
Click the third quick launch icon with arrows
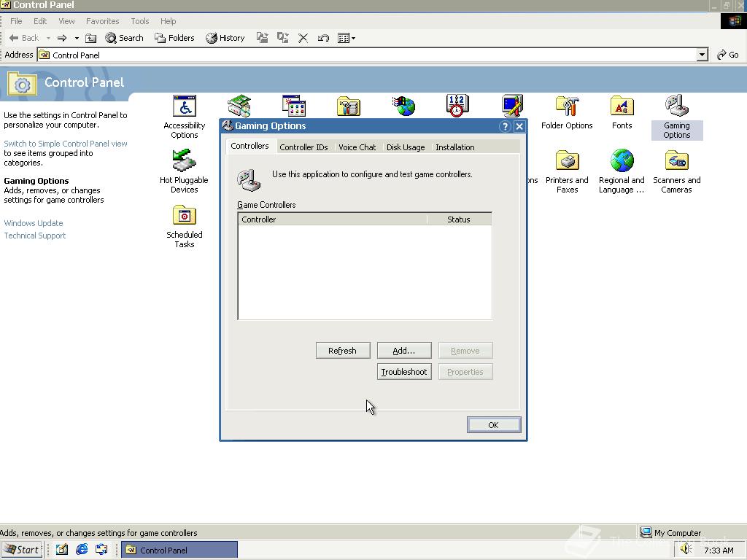coord(101,550)
